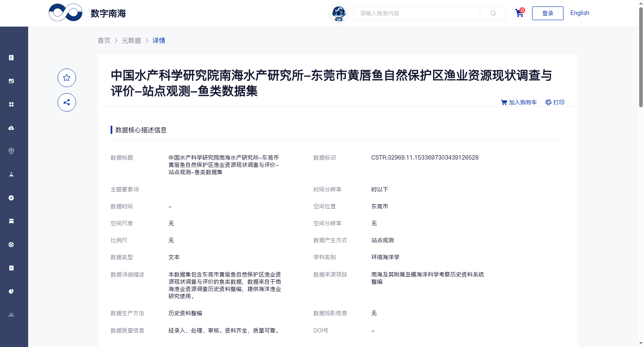644x347 pixels.
Task: Click the 数据核心描述信息 section heading
Action: (141, 130)
